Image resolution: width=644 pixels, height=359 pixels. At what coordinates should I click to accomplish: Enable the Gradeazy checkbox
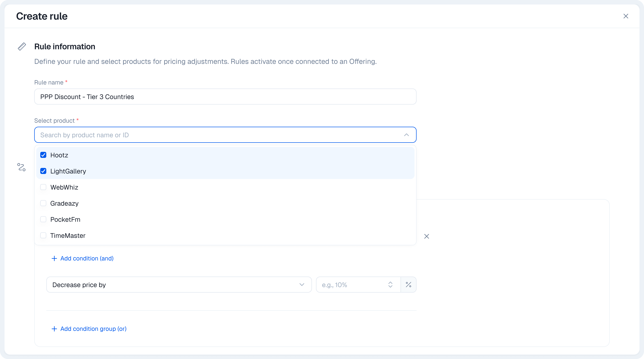tap(43, 203)
